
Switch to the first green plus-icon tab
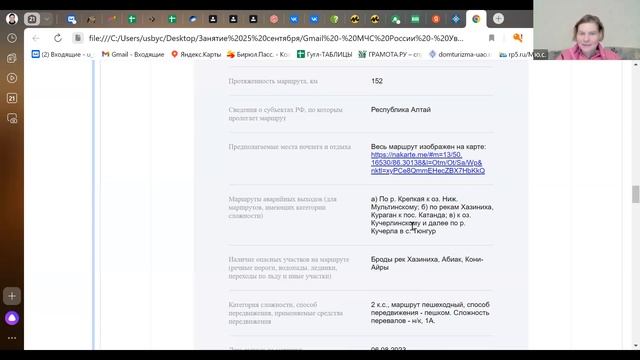131,19
